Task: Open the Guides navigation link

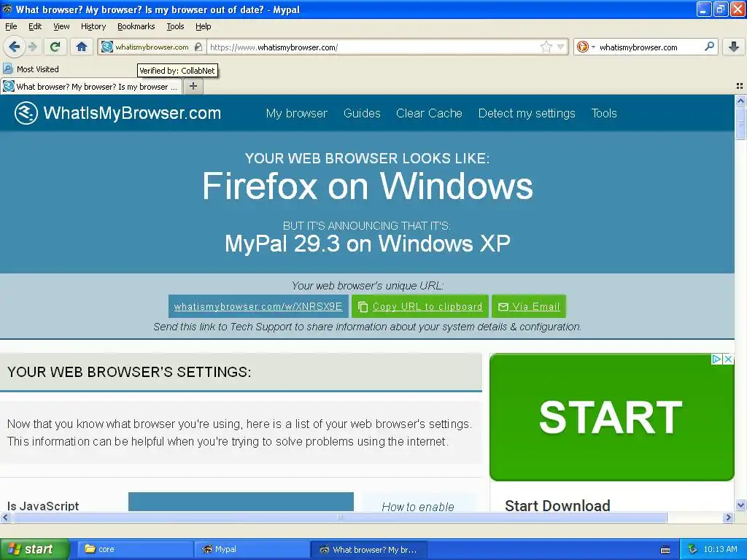Action: click(x=362, y=113)
